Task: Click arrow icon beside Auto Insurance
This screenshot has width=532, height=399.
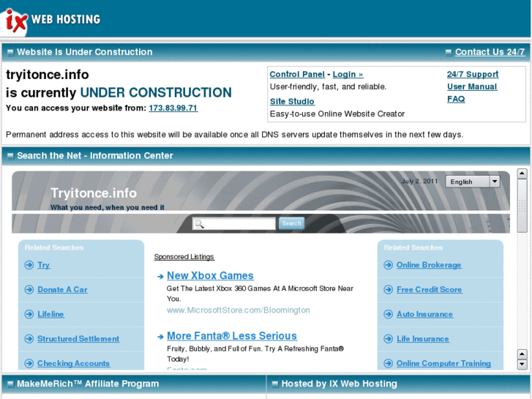Action: [388, 314]
